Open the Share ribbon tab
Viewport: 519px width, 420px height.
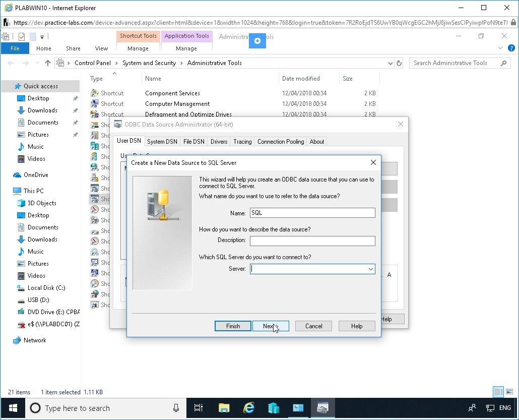tap(73, 48)
